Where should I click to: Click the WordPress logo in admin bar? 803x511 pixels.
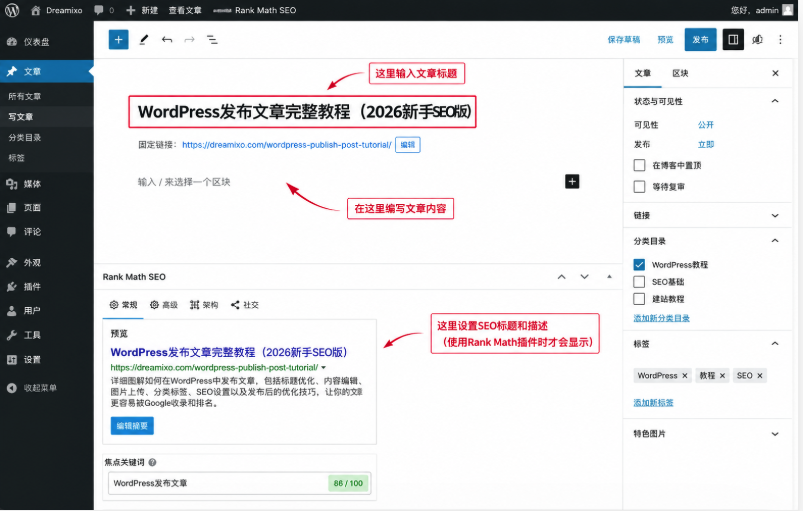pyautogui.click(x=12, y=10)
